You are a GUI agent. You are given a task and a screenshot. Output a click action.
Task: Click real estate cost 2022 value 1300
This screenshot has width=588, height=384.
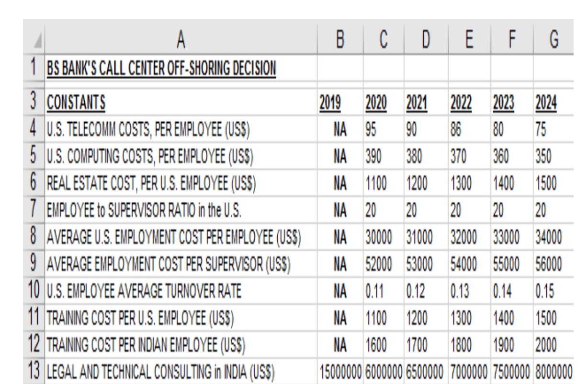tap(469, 183)
